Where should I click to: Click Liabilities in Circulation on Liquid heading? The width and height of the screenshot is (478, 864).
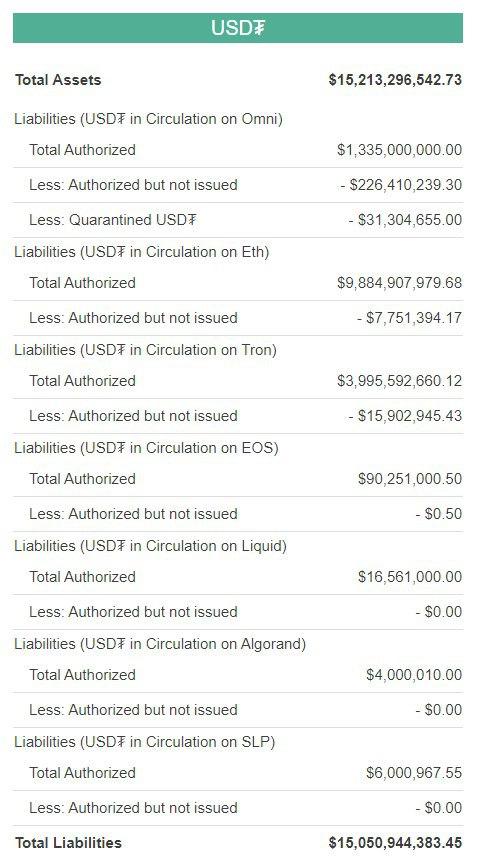point(151,546)
